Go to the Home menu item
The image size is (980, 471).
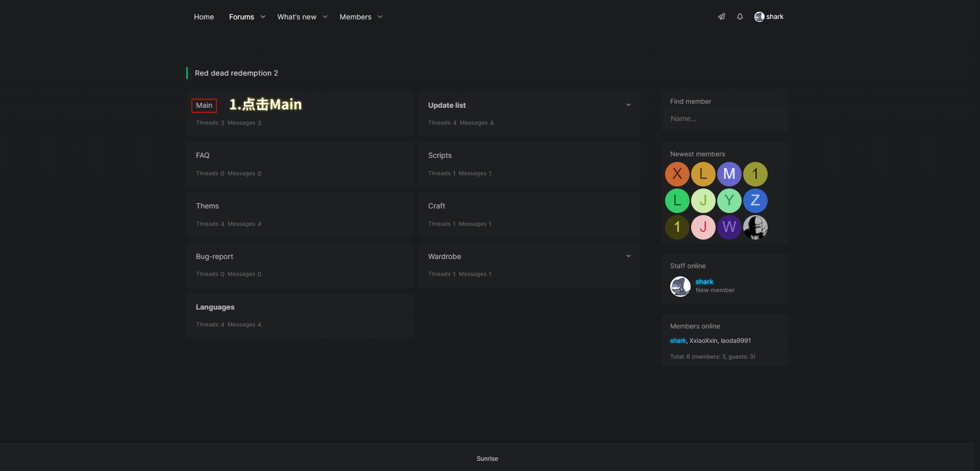204,17
